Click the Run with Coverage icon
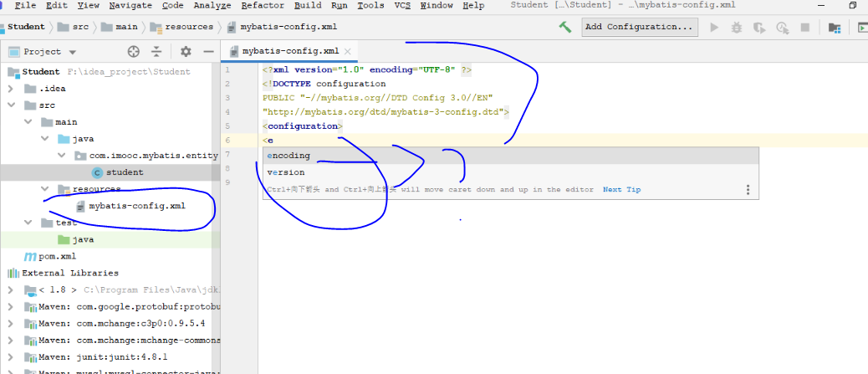This screenshot has width=868, height=374. [759, 27]
